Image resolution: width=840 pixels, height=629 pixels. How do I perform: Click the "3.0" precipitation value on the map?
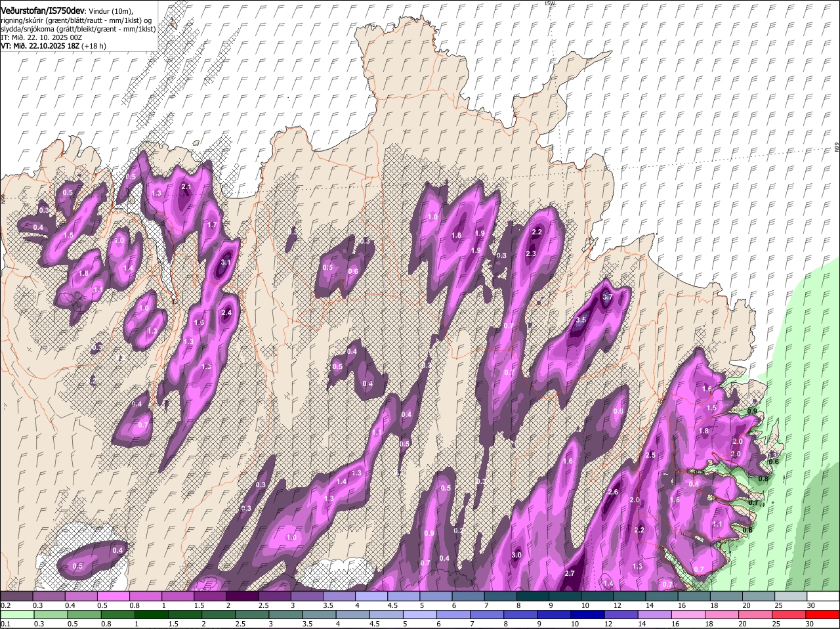click(x=516, y=555)
